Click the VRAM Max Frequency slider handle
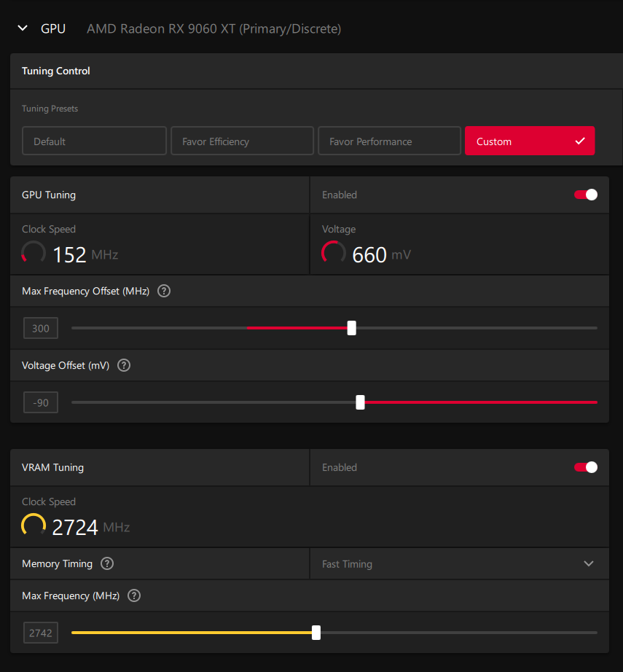The height and width of the screenshot is (672, 623). (316, 633)
